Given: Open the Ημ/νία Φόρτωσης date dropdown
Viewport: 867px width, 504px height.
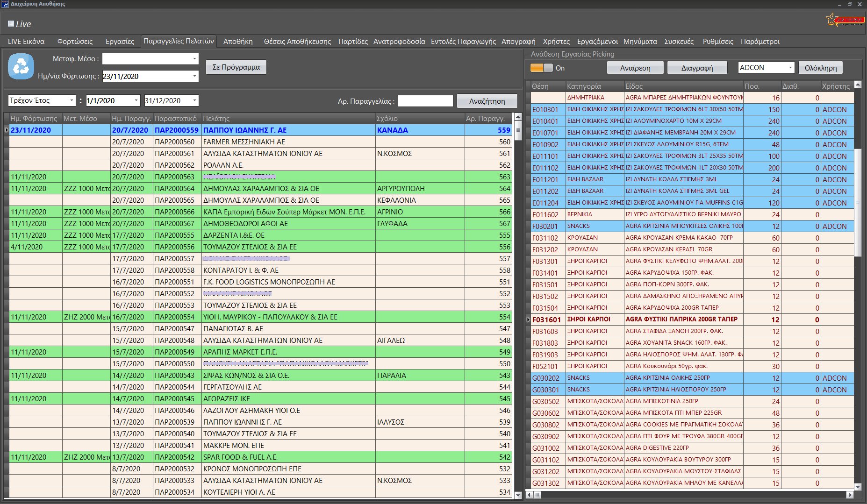Looking at the screenshot, I should [x=194, y=76].
